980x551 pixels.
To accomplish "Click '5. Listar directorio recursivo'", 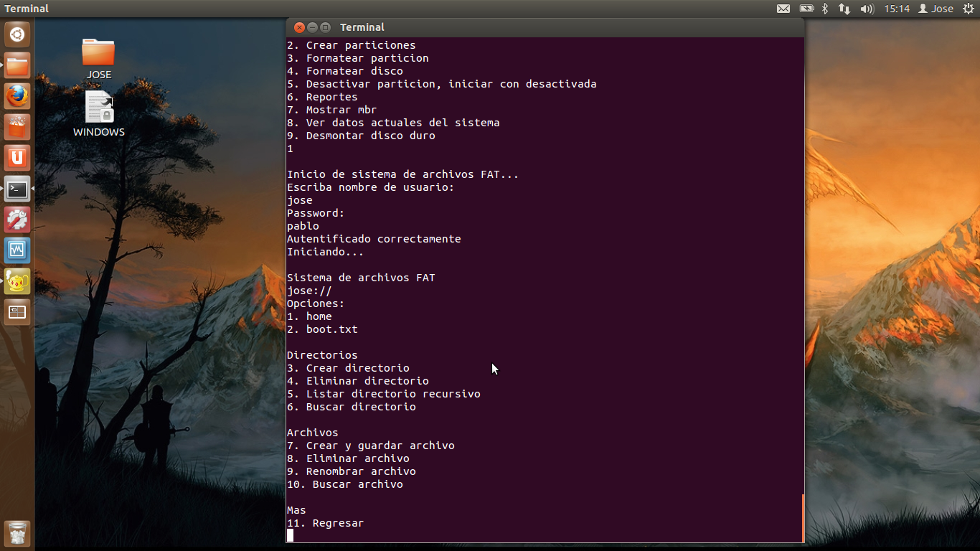I will tap(383, 394).
